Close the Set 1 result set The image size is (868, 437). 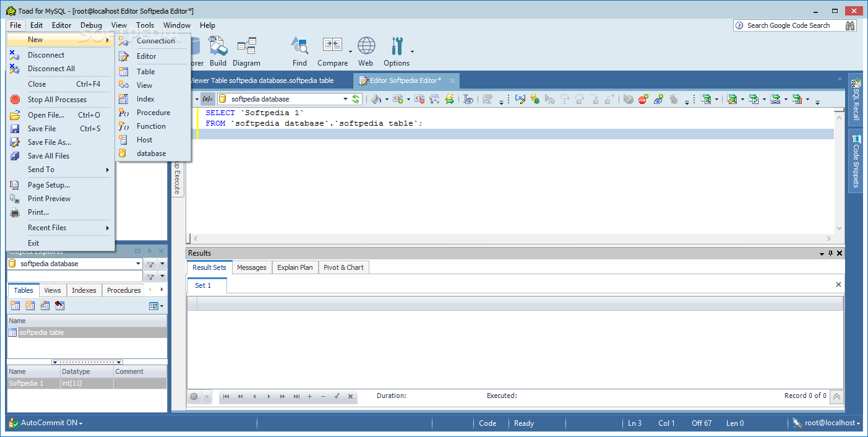[838, 285]
